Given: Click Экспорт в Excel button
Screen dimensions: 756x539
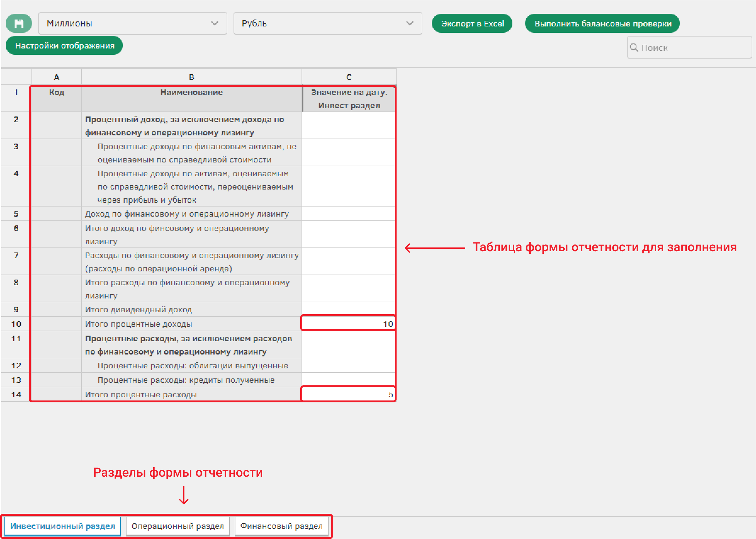Looking at the screenshot, I should pyautogui.click(x=472, y=23).
